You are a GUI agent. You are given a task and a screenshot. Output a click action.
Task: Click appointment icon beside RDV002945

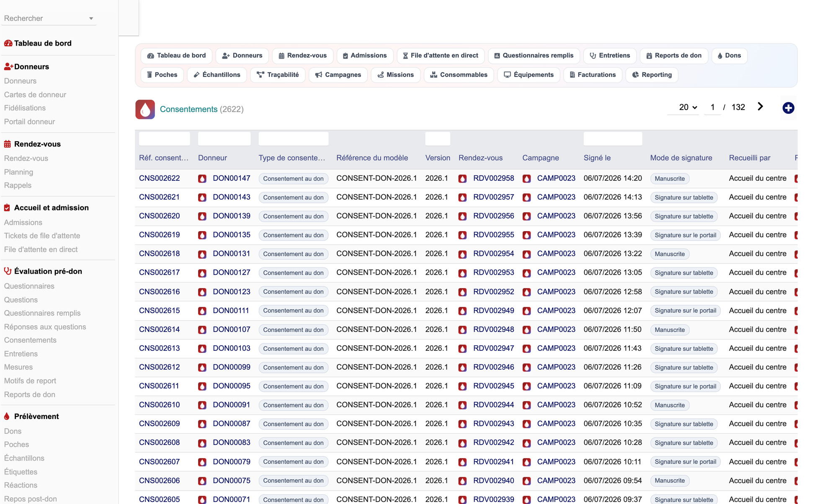point(463,386)
